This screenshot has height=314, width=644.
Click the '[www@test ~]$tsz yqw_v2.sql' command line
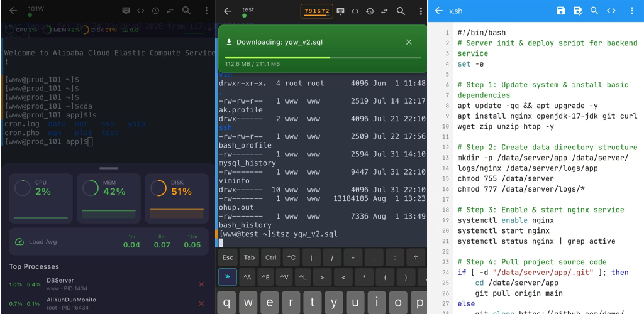pos(279,234)
